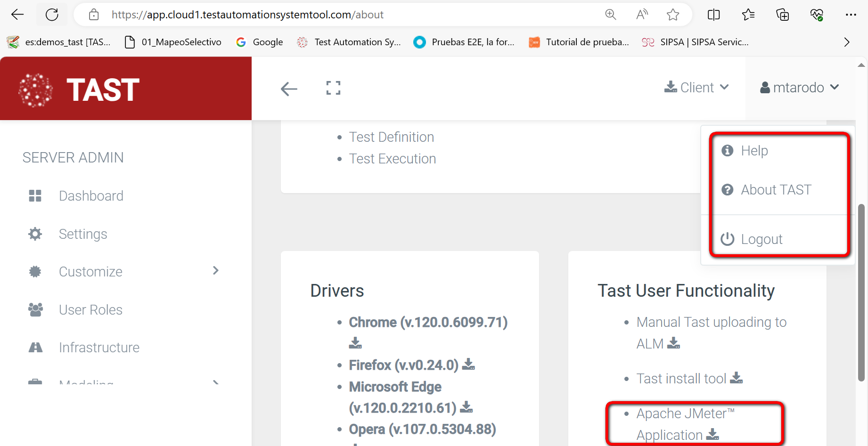Click the back arrow in TAST header
Screen dimensions: 868x446
pos(289,89)
